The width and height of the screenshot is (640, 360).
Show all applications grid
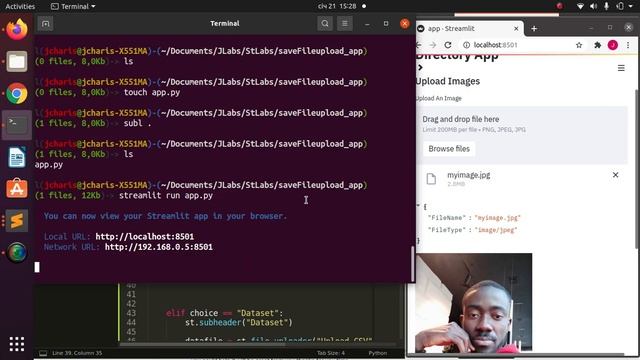(x=17, y=344)
